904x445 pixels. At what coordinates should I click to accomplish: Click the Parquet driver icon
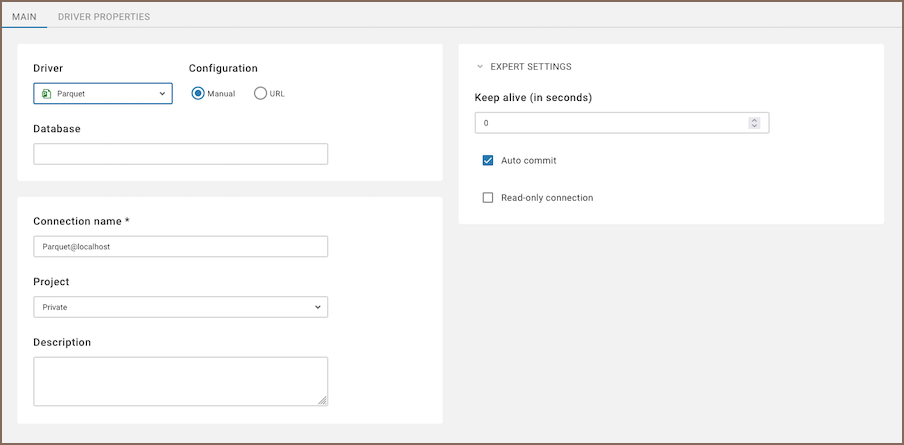click(46, 94)
